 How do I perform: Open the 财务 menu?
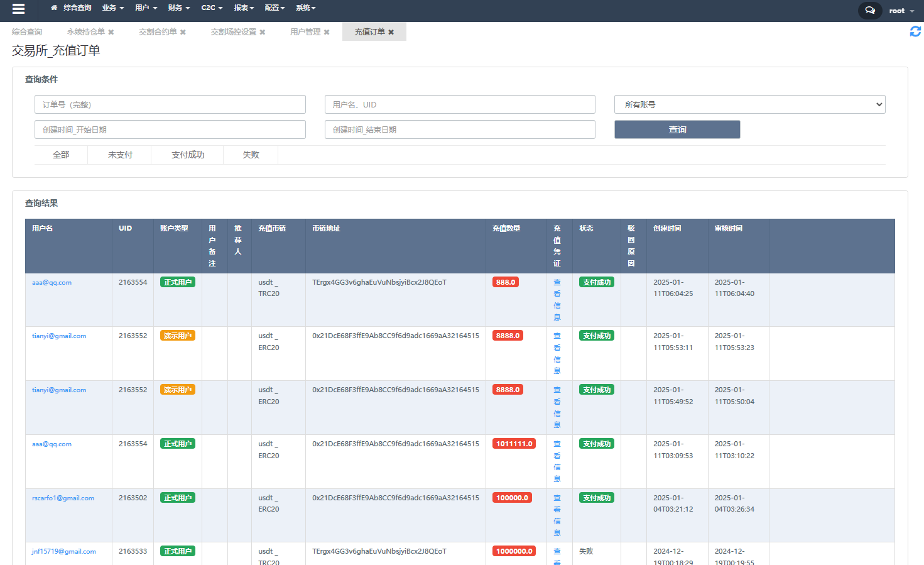click(178, 8)
